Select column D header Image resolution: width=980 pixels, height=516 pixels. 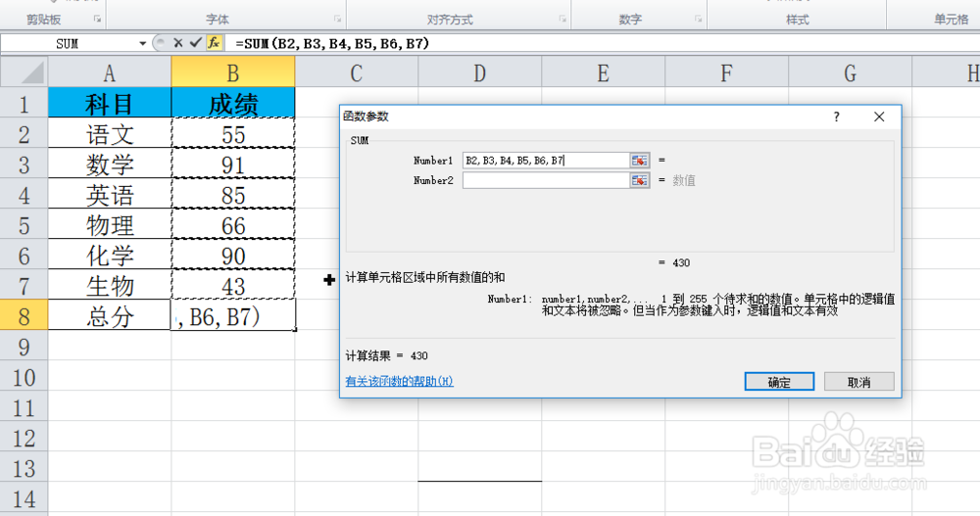[x=479, y=72]
